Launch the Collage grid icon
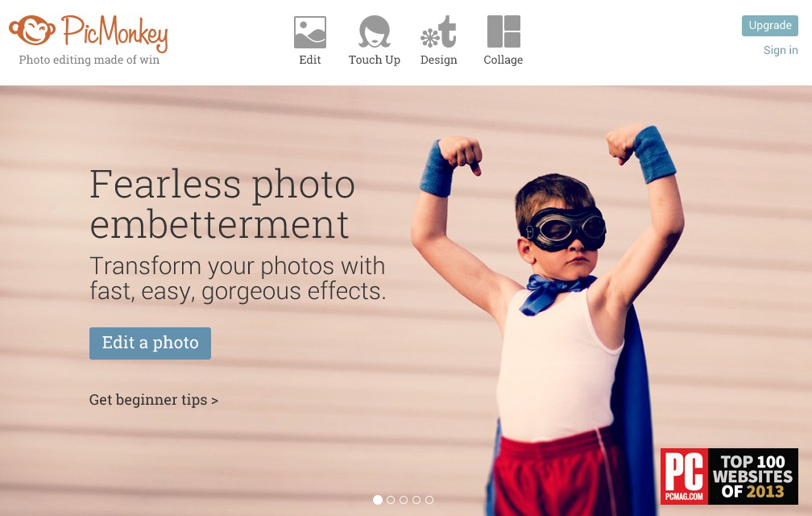This screenshot has width=812, height=516. click(503, 31)
